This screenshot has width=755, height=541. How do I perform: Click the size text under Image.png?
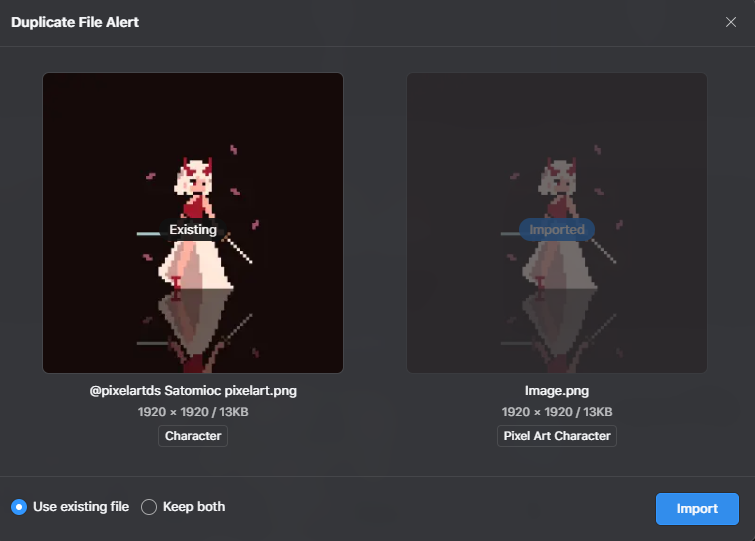tap(557, 412)
